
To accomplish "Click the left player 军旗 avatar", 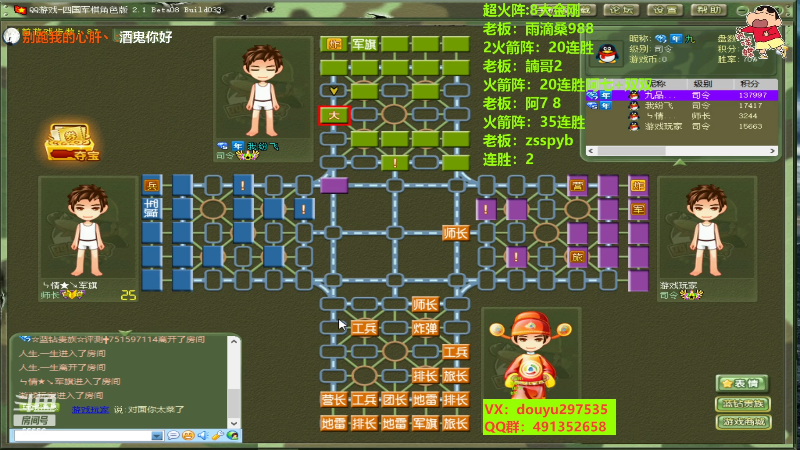I will click(x=88, y=230).
